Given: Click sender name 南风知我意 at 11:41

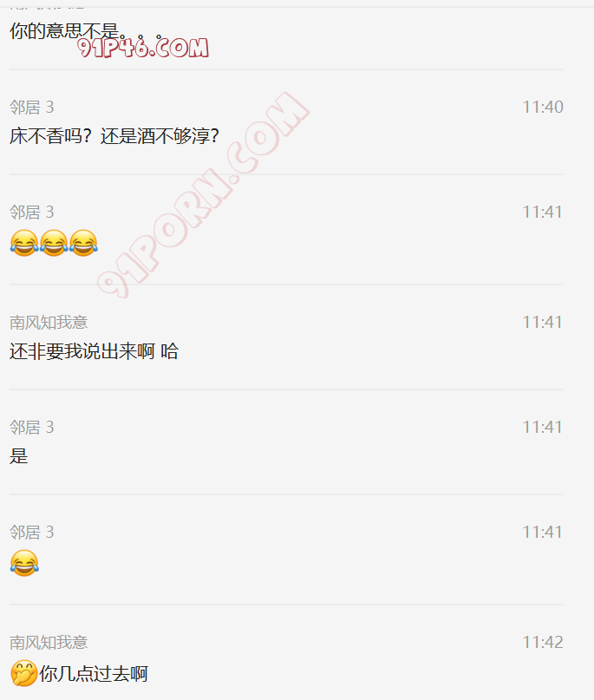Looking at the screenshot, I should pos(49,323).
